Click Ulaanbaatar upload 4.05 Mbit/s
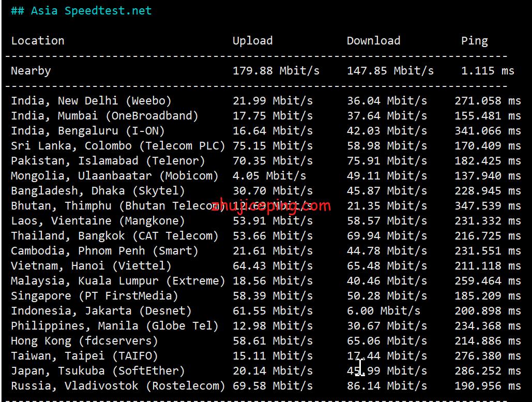The image size is (532, 402). [269, 175]
